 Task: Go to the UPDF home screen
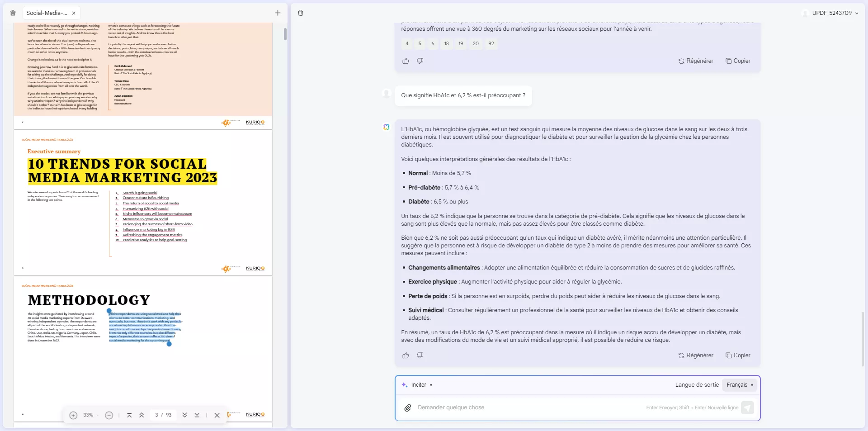tap(13, 13)
